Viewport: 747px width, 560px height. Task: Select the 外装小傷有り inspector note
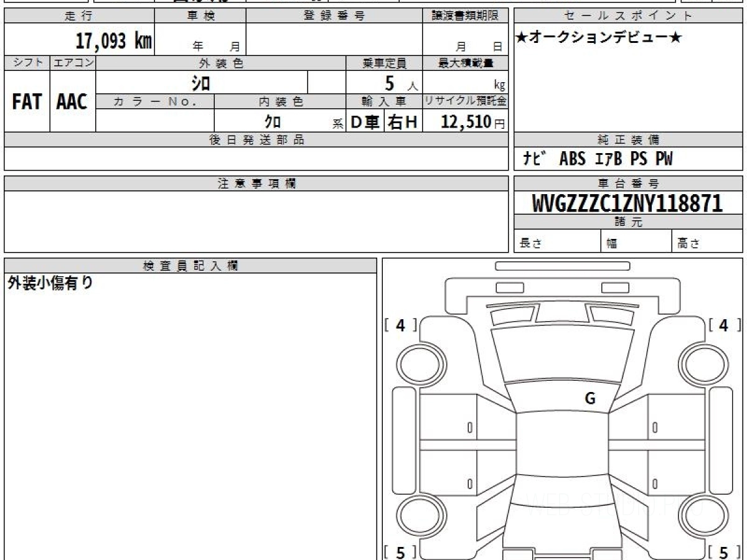click(x=50, y=283)
